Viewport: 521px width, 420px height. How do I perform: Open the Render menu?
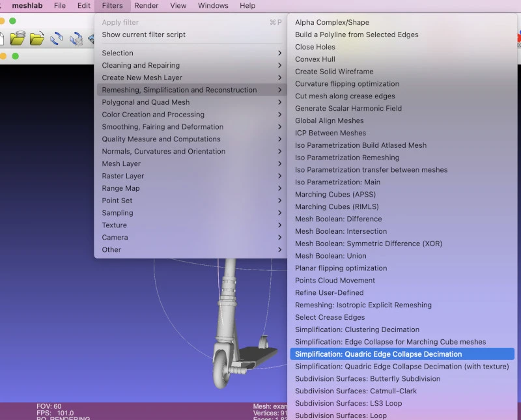click(146, 6)
